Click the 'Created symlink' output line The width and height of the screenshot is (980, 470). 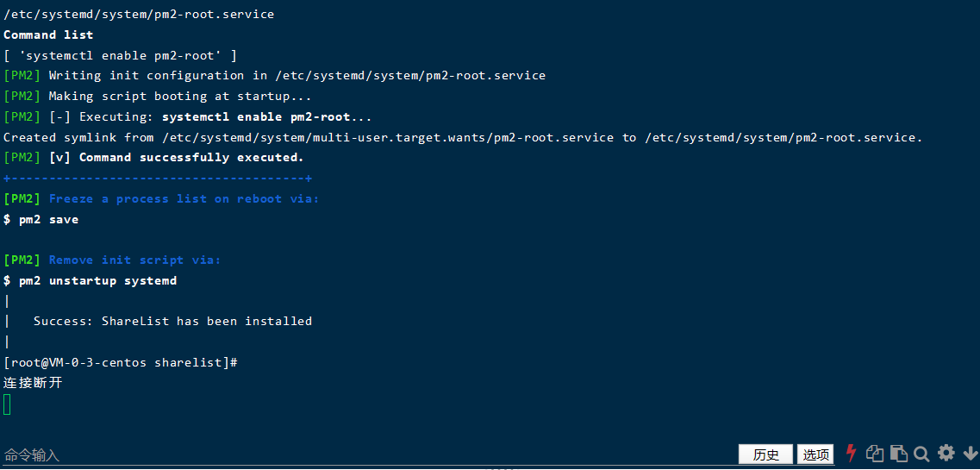[462, 138]
